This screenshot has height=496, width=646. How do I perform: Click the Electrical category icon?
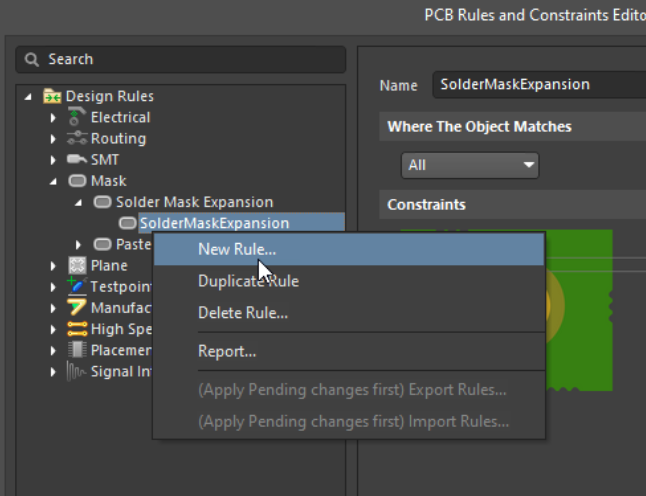(77, 117)
